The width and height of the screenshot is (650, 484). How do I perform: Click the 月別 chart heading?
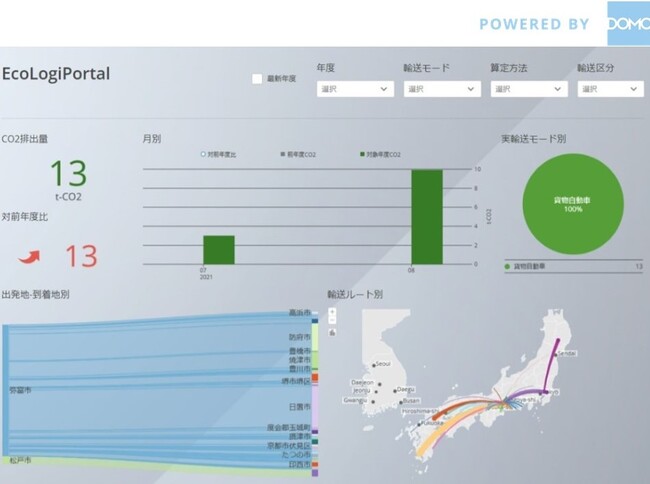click(152, 139)
